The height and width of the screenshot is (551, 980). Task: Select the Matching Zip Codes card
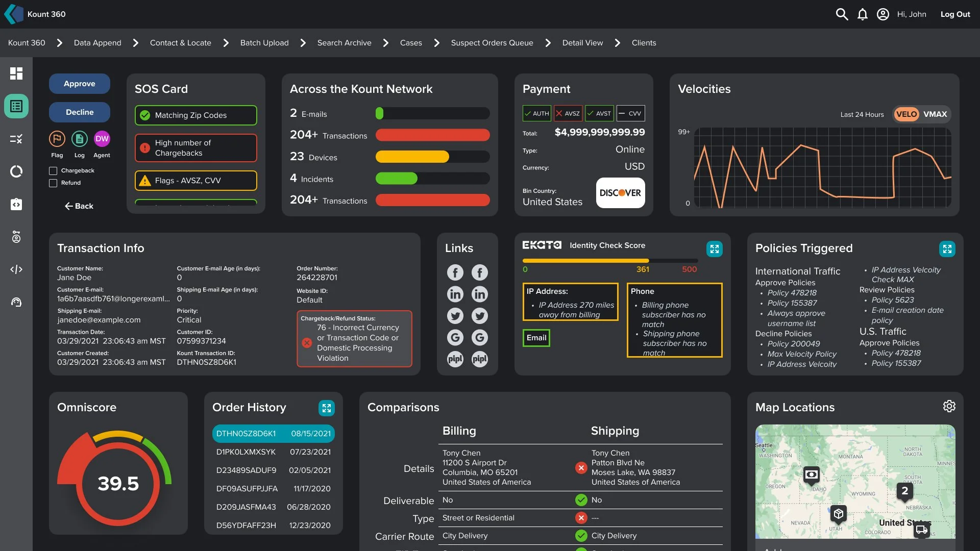pyautogui.click(x=196, y=115)
